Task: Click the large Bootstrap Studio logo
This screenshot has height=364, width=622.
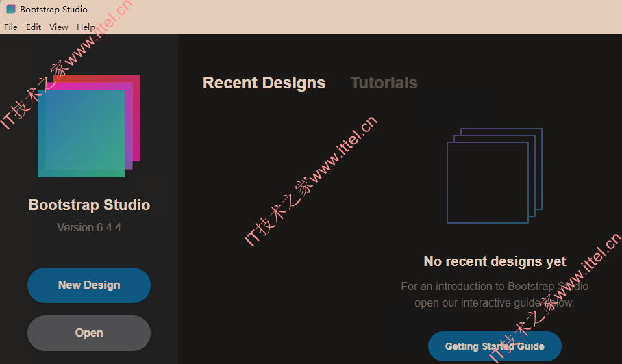Action: [x=89, y=126]
